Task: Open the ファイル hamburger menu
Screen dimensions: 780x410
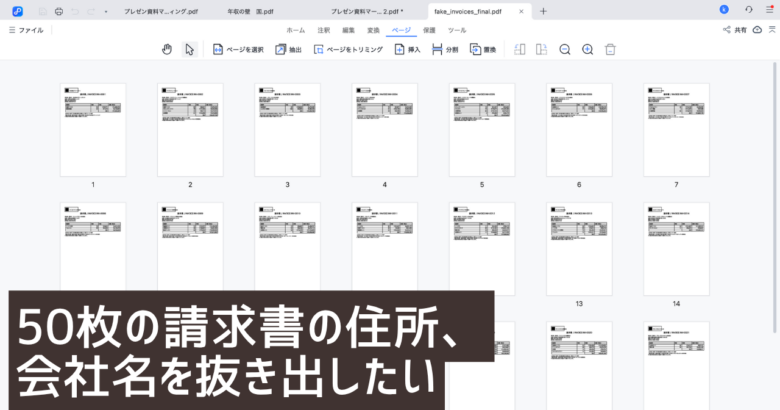Action: pos(25,30)
